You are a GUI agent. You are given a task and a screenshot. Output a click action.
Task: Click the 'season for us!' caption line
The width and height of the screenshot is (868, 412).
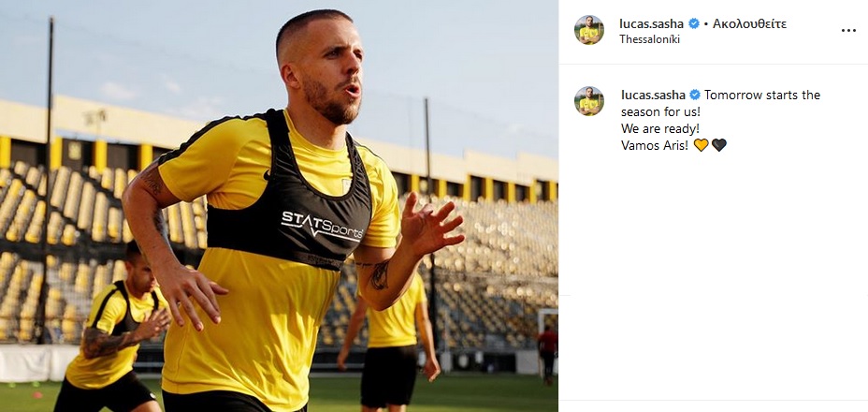[x=661, y=112]
